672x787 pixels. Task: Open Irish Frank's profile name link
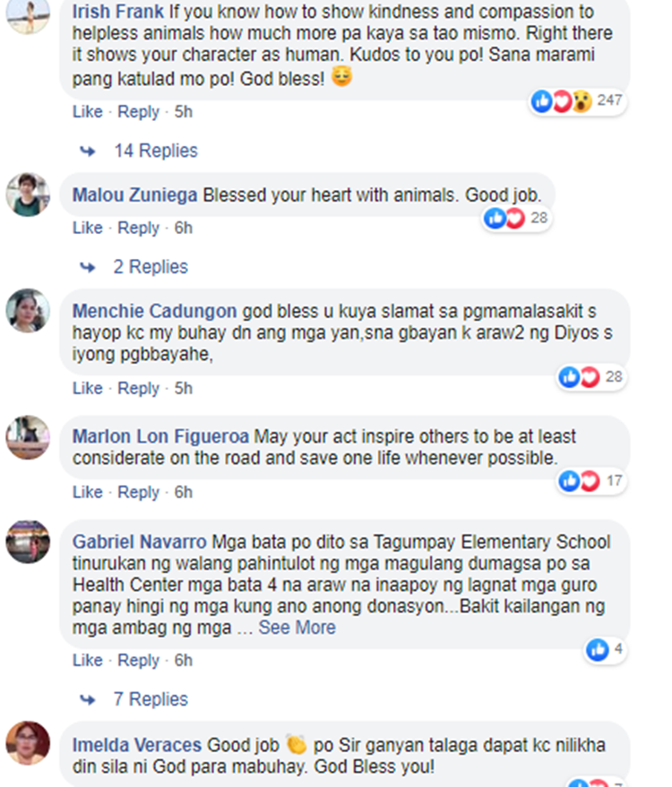117,13
